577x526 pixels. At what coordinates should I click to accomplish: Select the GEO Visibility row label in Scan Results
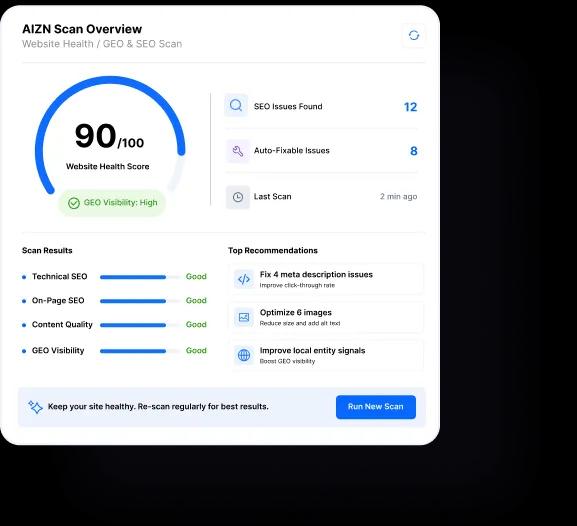(x=58, y=350)
